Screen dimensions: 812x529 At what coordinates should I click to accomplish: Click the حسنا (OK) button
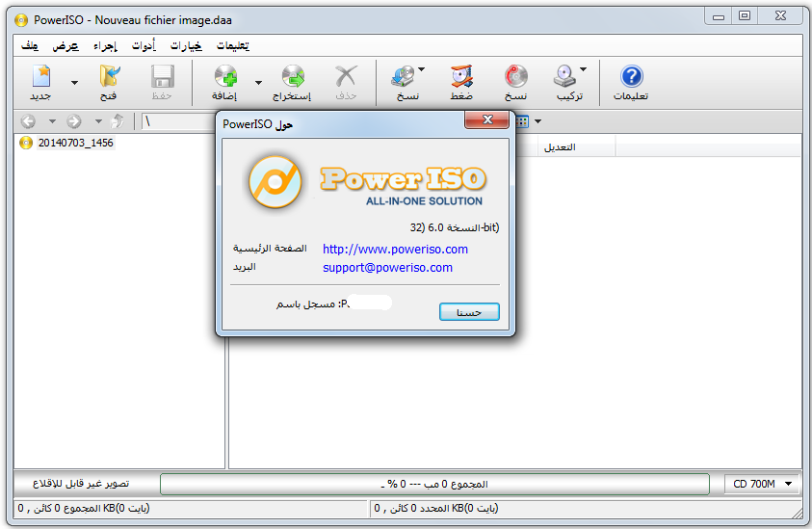[x=469, y=312]
